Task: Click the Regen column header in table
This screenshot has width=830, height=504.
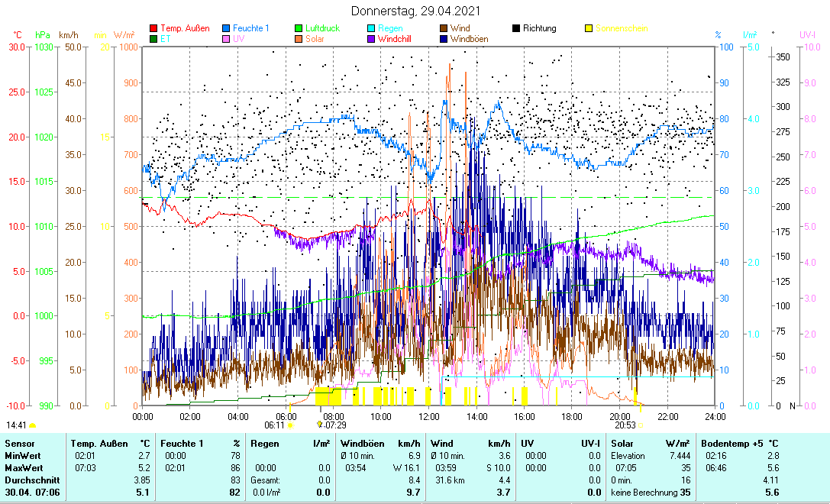Action: pos(265,443)
